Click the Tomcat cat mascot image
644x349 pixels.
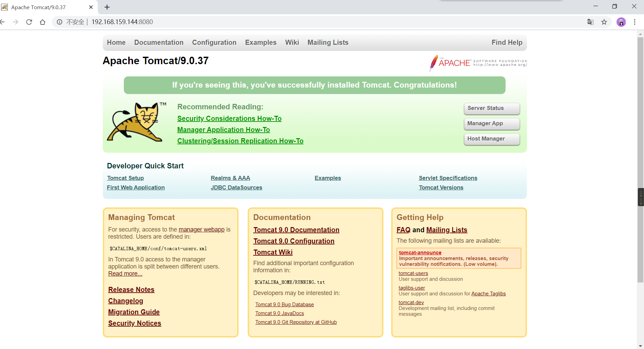click(136, 122)
